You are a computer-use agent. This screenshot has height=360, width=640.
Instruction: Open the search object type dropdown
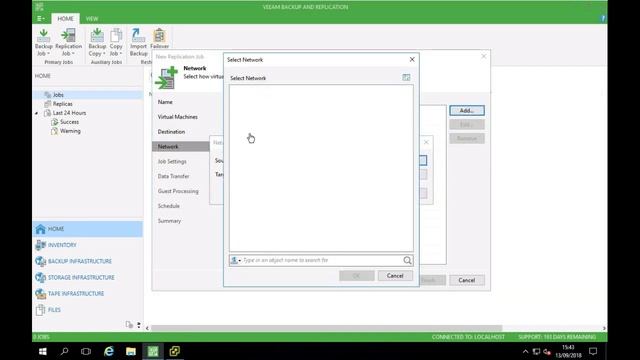(236, 260)
